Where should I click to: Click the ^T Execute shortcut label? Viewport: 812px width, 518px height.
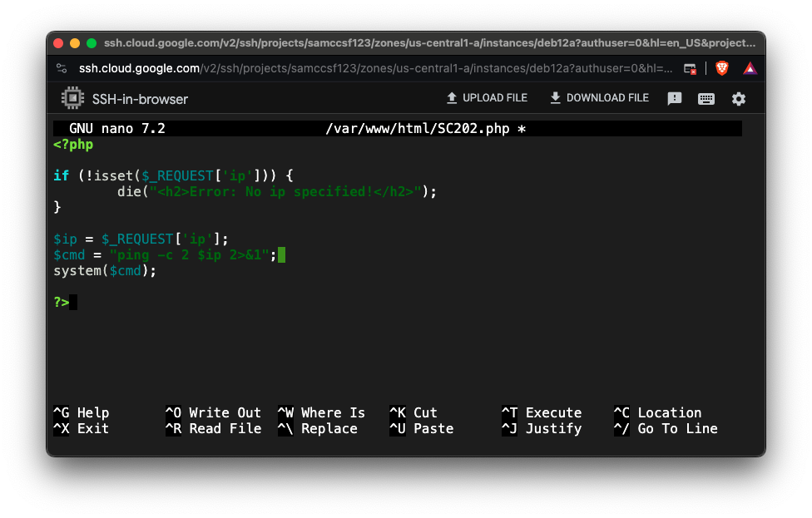(x=542, y=412)
